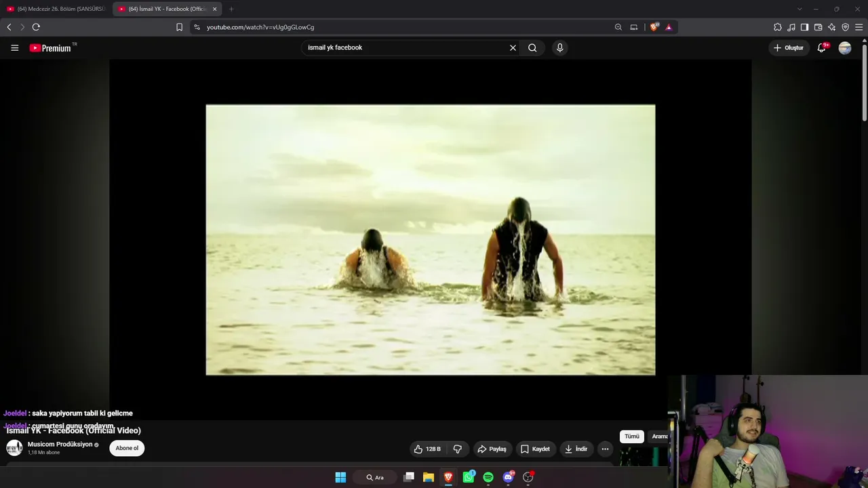The width and height of the screenshot is (868, 488).
Task: Switch to the Medcezir 26. Bölüm tab
Action: click(x=56, y=9)
